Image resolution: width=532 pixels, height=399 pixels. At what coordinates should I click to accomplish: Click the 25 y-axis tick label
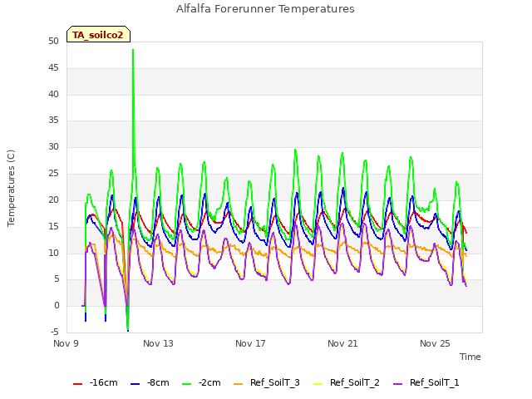point(53,174)
